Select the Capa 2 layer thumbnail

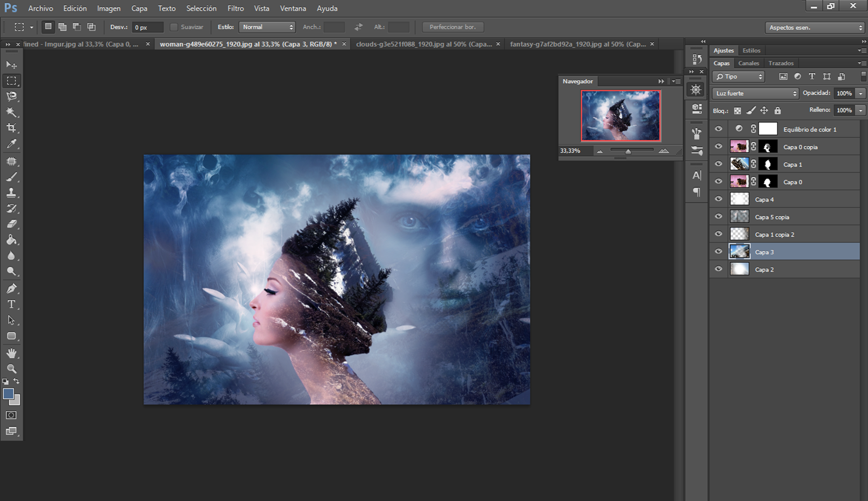(740, 269)
